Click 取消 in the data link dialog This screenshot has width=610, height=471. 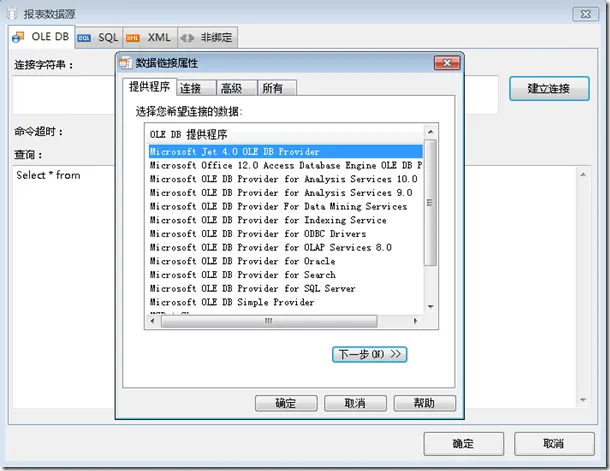355,403
